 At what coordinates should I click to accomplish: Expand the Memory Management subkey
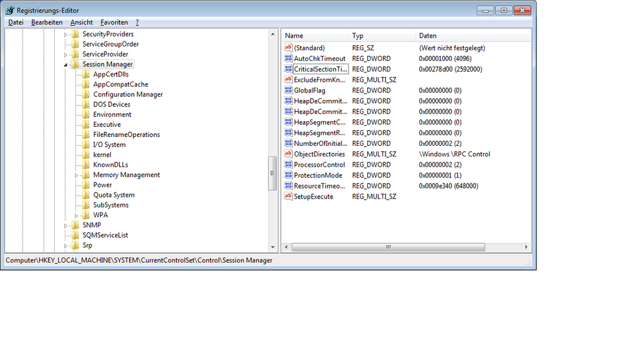[x=76, y=175]
